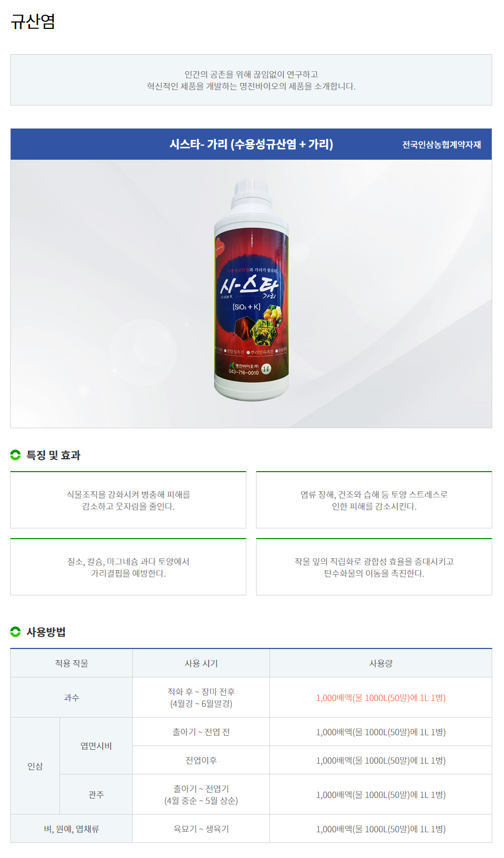Image resolution: width=504 pixels, height=858 pixels.
Task: Click the 명전바이오 logo on the bottle label
Action: [244, 368]
